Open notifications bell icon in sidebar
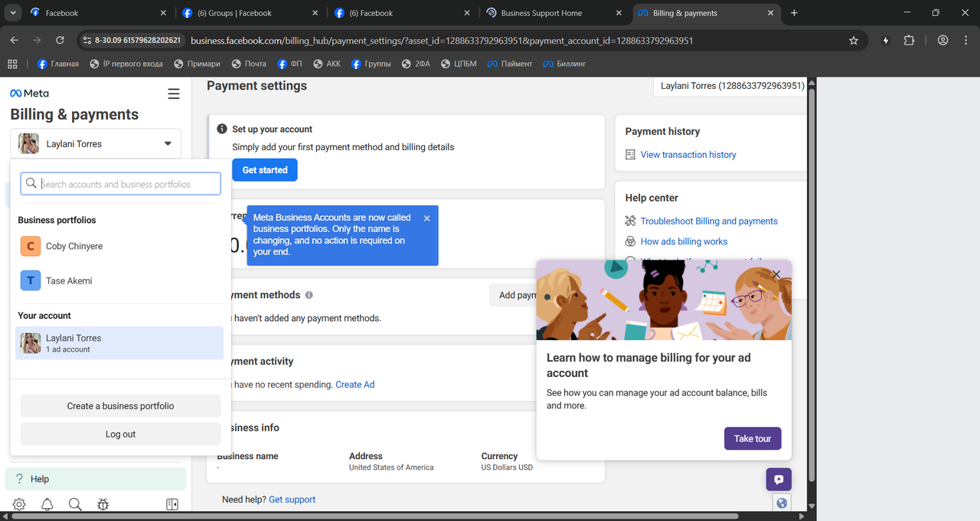The image size is (980, 521). click(47, 504)
